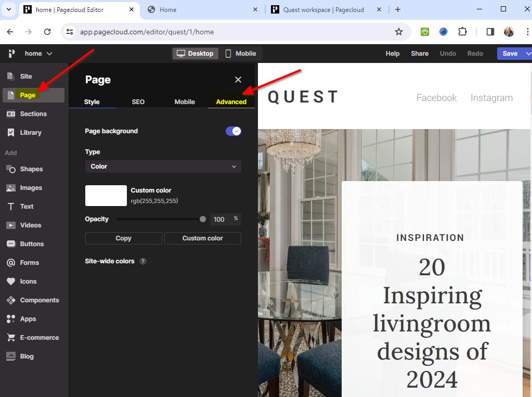The width and height of the screenshot is (532, 397).
Task: Go back in the browser
Action: pos(10,32)
